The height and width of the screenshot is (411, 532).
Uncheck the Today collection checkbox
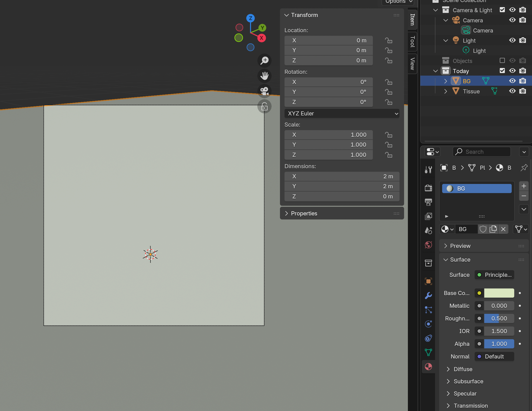tap(502, 71)
